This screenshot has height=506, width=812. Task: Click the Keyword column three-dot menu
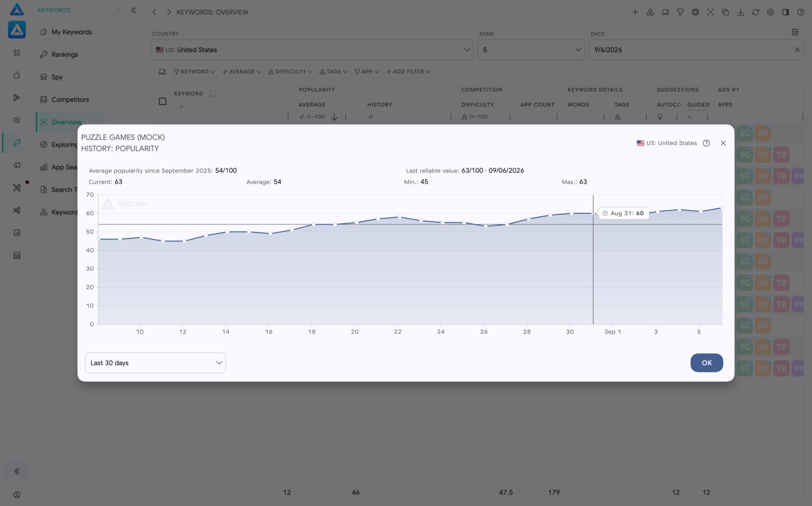288,117
